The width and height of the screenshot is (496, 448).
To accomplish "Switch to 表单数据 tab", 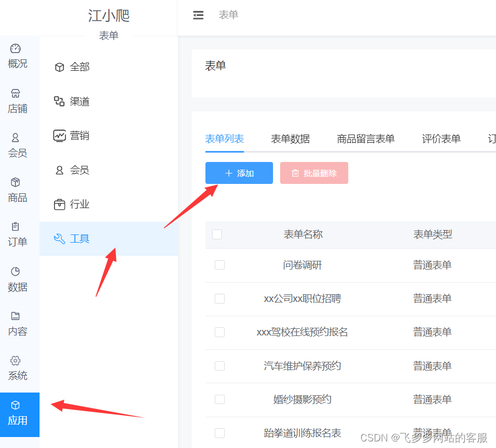I will pyautogui.click(x=290, y=139).
